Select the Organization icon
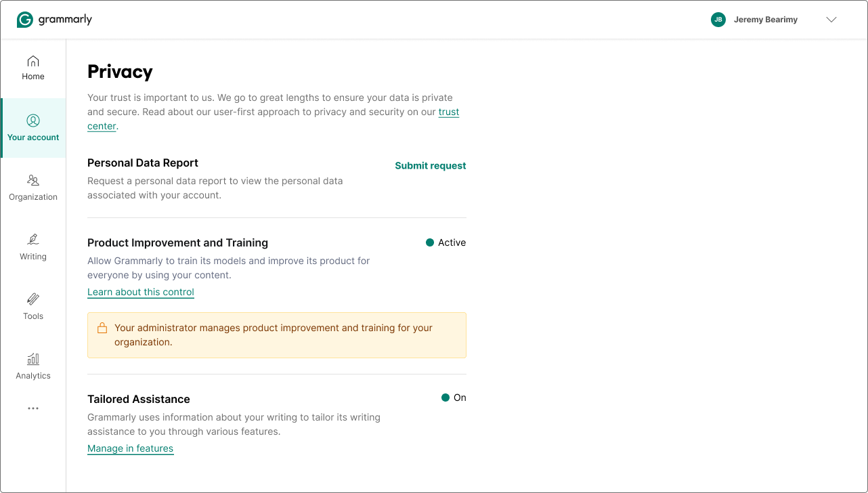Viewport: 868px width, 493px height. point(32,180)
